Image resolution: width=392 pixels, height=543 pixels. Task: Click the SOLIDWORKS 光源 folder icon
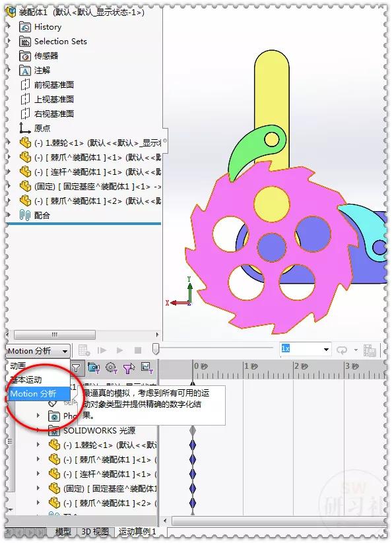click(54, 430)
